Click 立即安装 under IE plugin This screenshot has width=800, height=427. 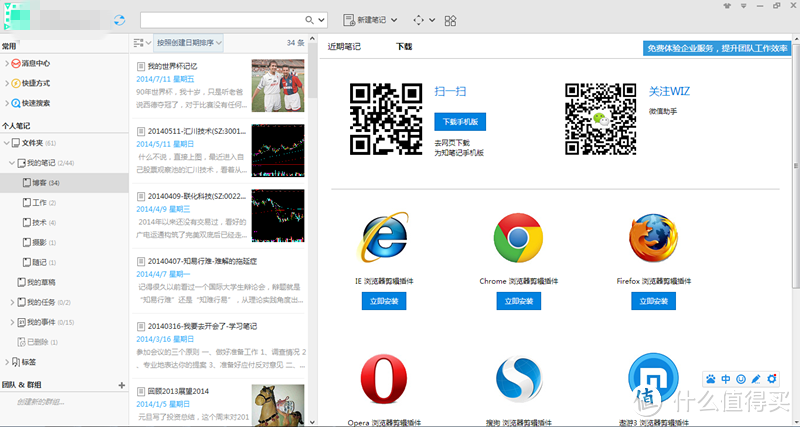[384, 301]
